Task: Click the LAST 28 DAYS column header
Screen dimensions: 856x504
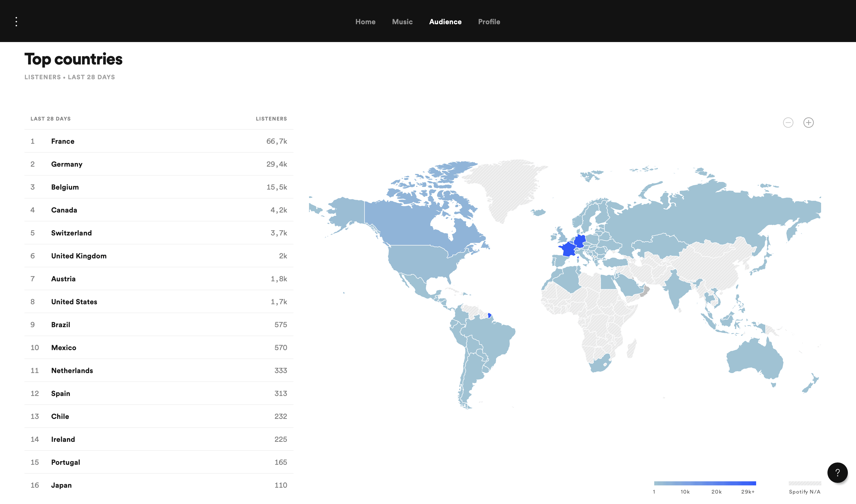Action: tap(51, 118)
